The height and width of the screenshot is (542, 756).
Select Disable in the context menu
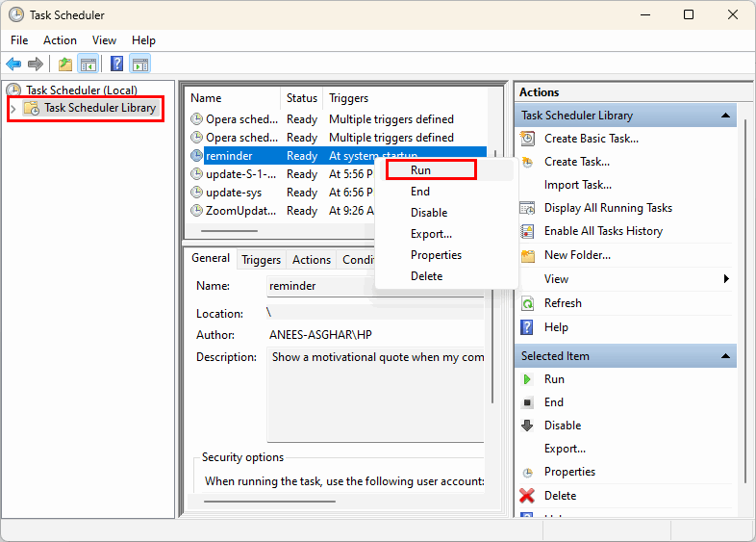pyautogui.click(x=429, y=213)
